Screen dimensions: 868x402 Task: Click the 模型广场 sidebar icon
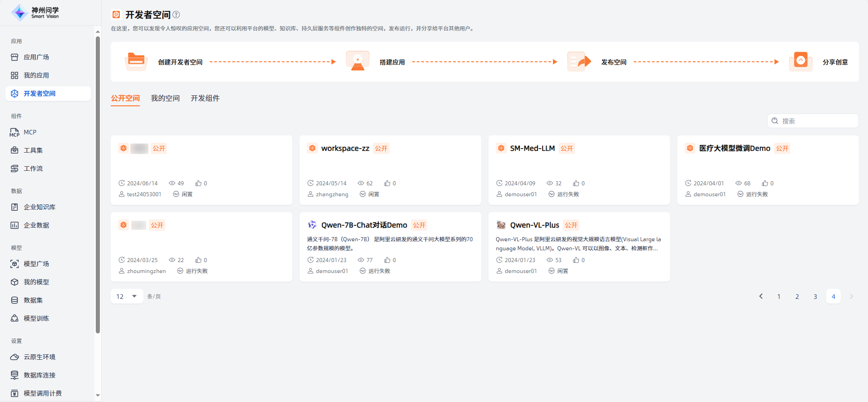click(x=15, y=264)
